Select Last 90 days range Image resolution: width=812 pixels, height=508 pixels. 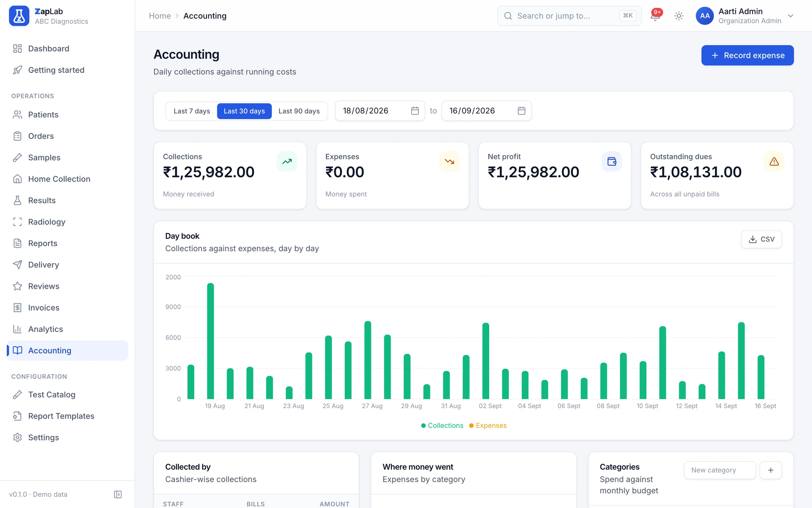click(299, 111)
